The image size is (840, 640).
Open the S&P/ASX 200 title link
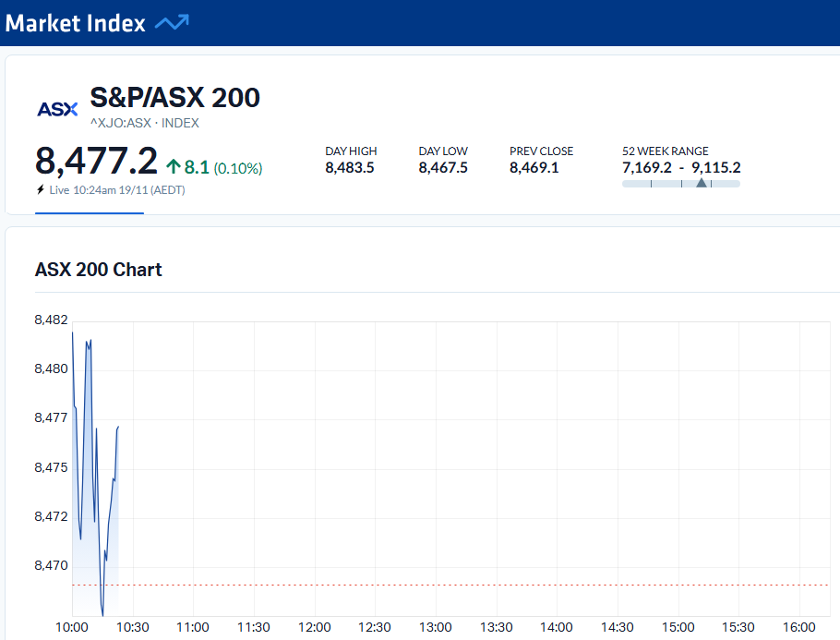pos(175,97)
